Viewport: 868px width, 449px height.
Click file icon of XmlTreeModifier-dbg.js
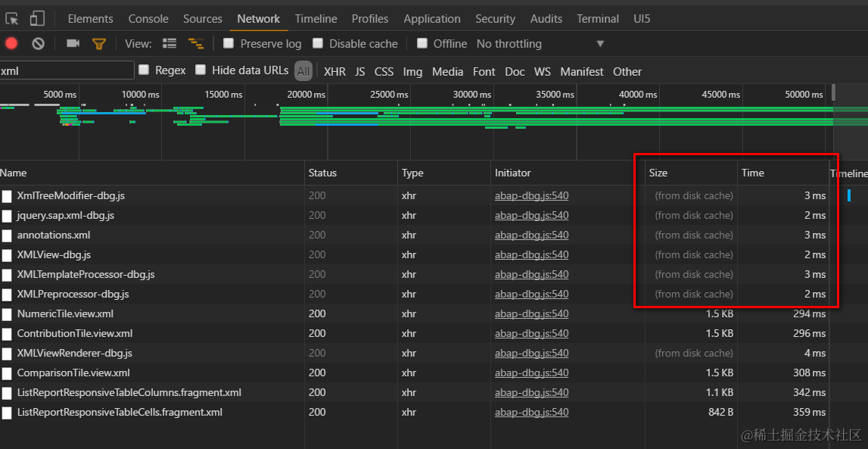point(7,196)
